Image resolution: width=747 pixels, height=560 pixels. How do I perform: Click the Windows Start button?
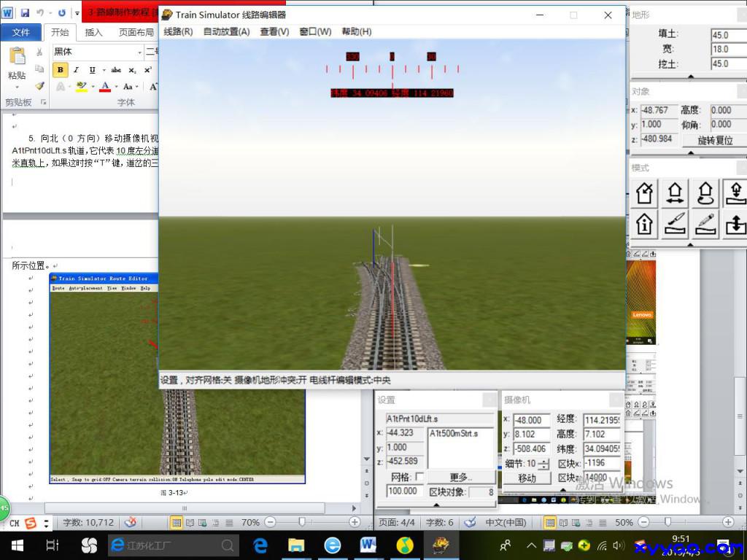[x=17, y=545]
